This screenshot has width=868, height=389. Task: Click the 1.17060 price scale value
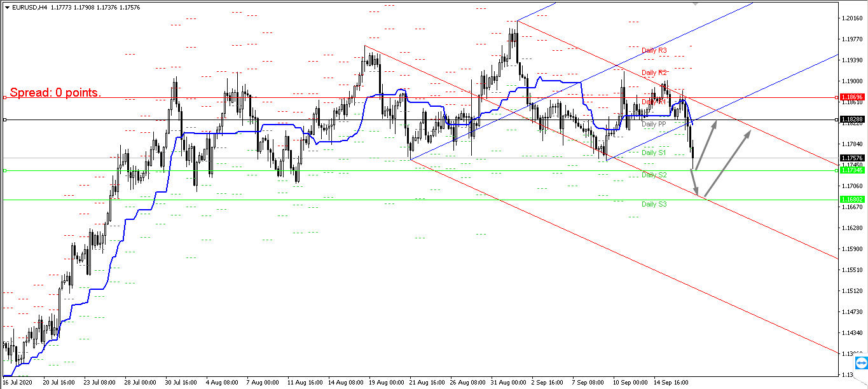851,186
